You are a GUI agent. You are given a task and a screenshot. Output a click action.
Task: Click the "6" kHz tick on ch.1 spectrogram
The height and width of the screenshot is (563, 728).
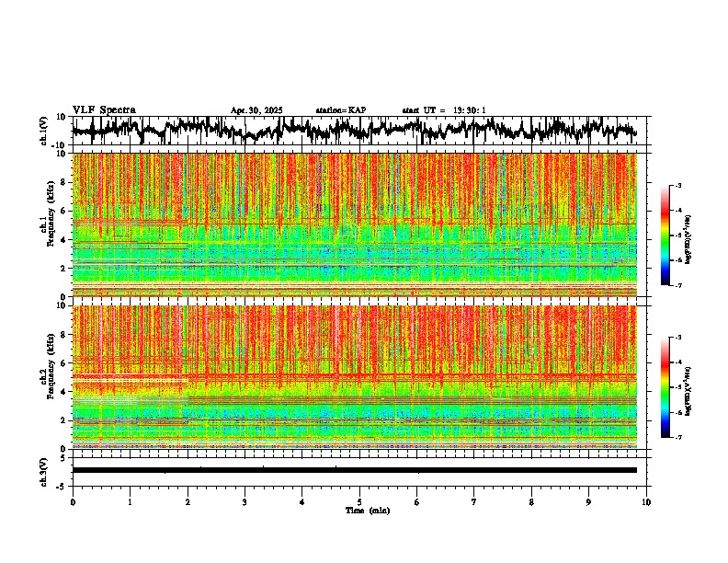[64, 211]
